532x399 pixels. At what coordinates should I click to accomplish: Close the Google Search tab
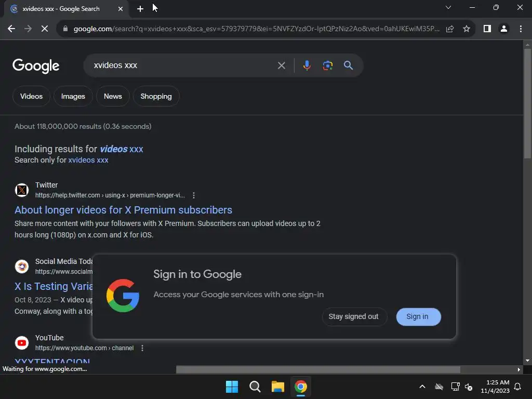click(121, 9)
